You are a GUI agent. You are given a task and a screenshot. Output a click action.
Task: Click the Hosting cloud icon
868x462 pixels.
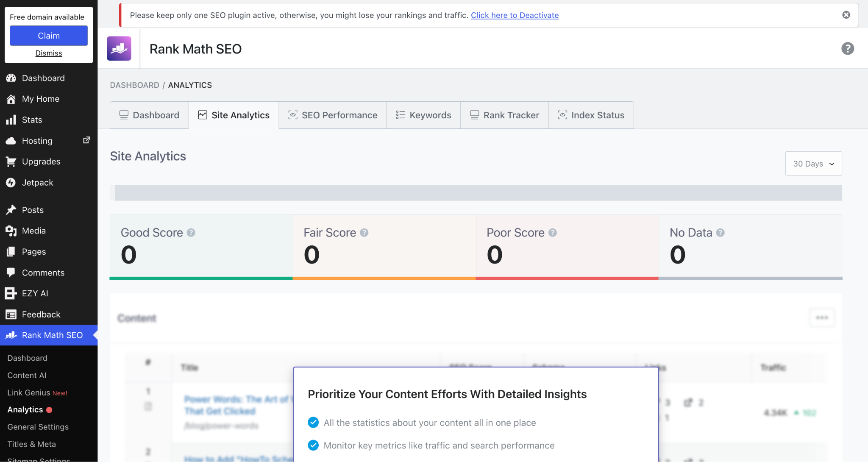(11, 141)
